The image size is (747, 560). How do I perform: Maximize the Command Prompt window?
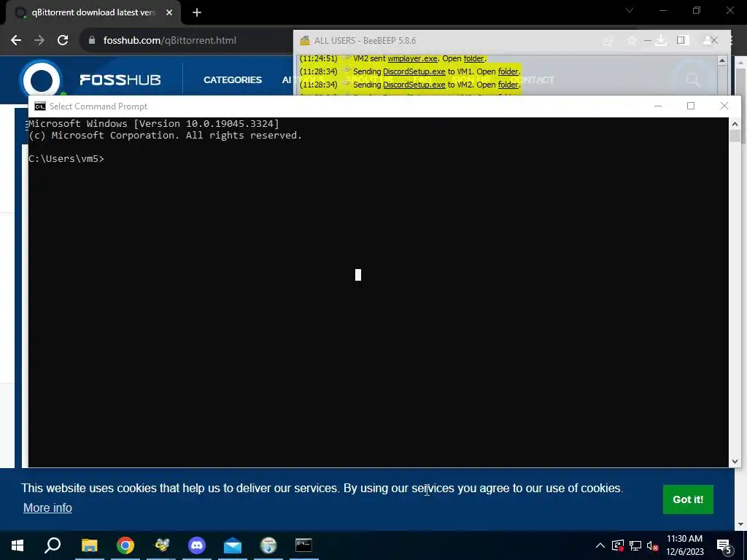691,106
